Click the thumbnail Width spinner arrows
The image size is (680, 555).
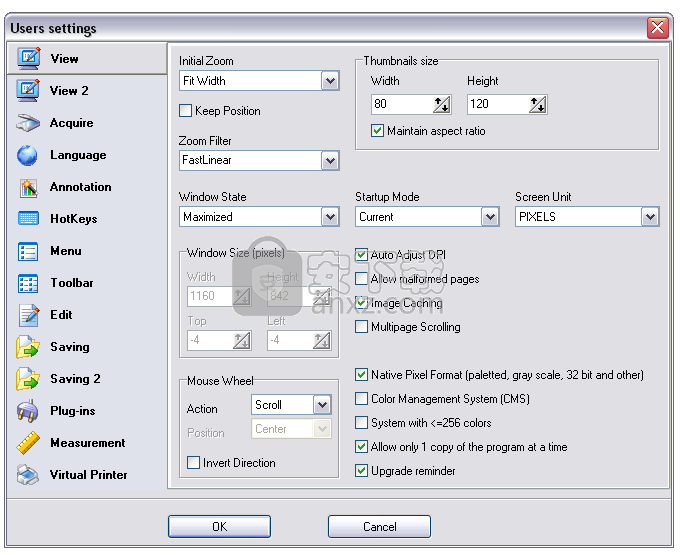pyautogui.click(x=442, y=104)
